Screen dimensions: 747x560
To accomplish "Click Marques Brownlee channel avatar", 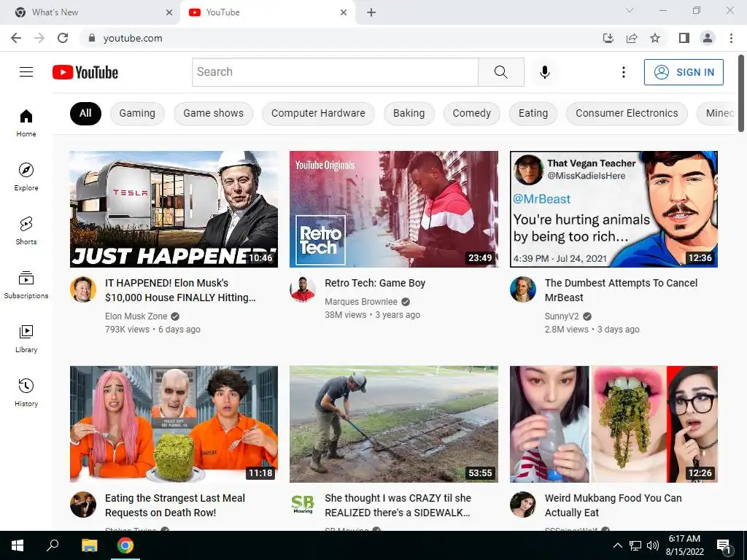I will (303, 289).
